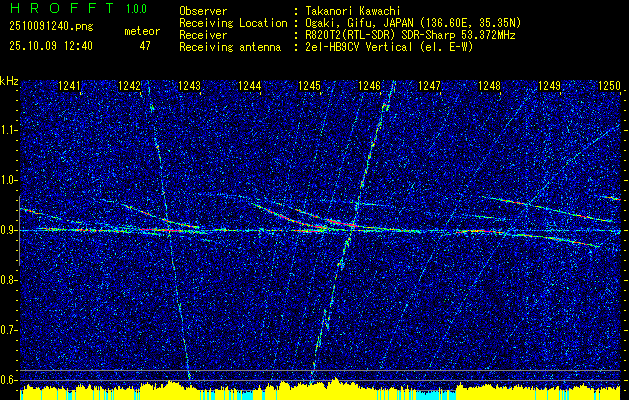Click the meteor count value 47

(x=144, y=45)
